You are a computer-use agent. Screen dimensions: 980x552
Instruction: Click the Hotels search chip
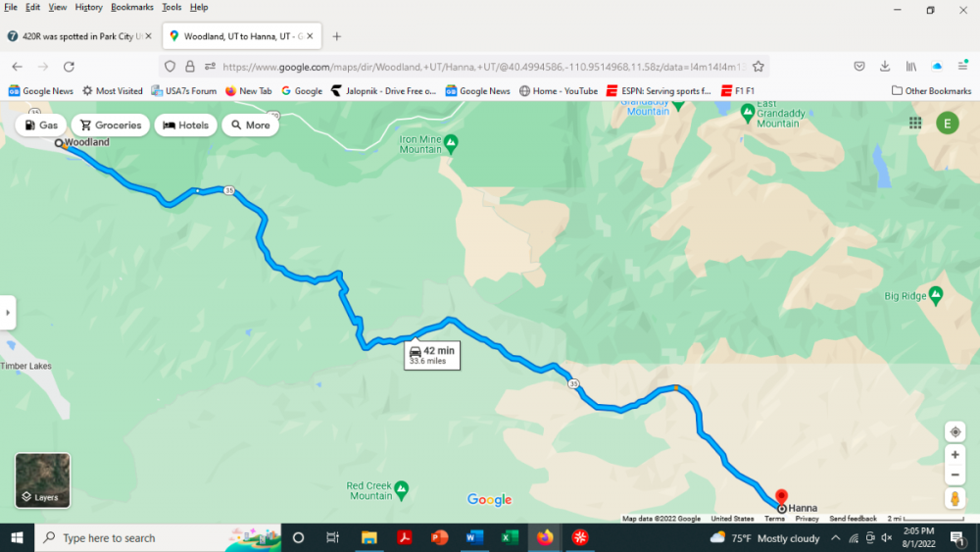185,125
